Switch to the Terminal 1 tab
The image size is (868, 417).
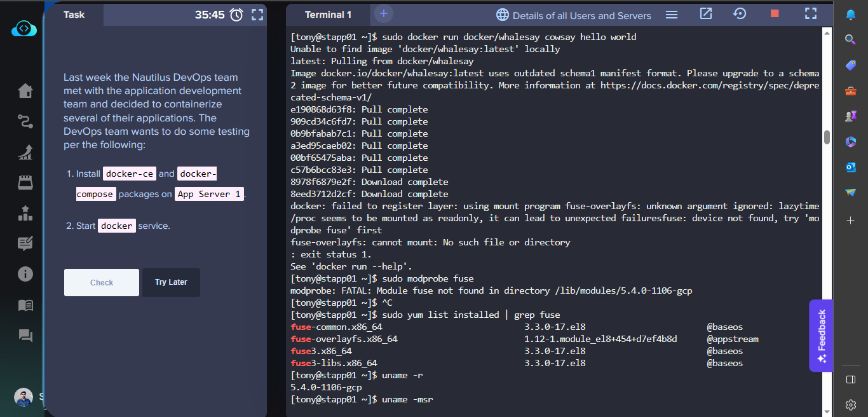(x=328, y=15)
